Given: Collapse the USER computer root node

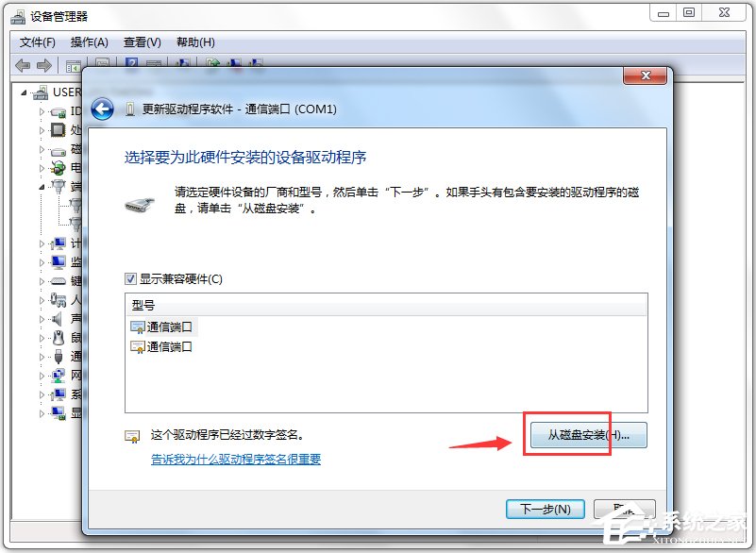Looking at the screenshot, I should point(25,92).
